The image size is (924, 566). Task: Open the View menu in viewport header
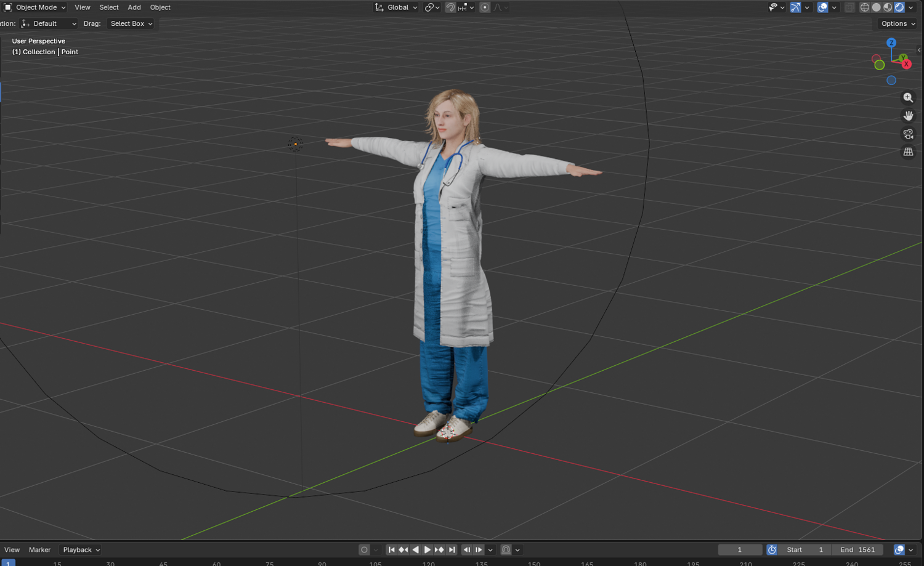(83, 7)
